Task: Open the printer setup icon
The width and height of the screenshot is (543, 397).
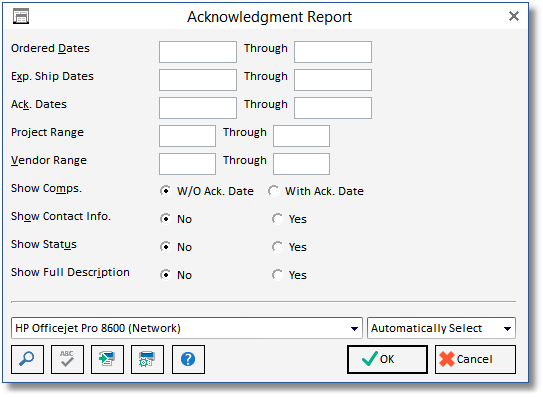Action: (x=147, y=359)
